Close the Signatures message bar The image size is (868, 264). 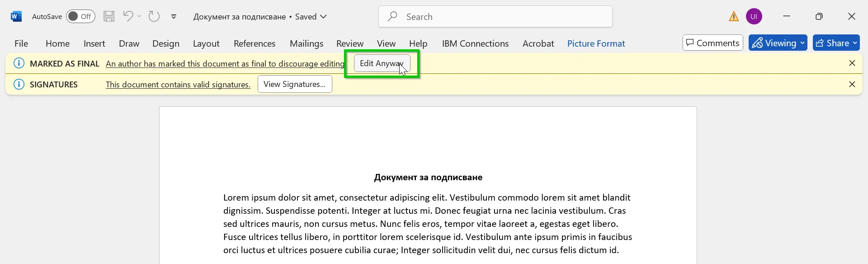click(852, 84)
